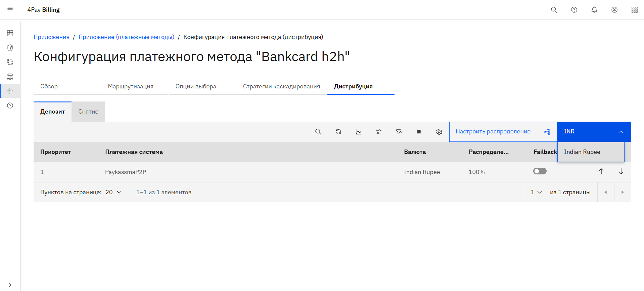The height and width of the screenshot is (291, 644).
Task: Move PaykassmaP2P priority down
Action: tap(621, 172)
